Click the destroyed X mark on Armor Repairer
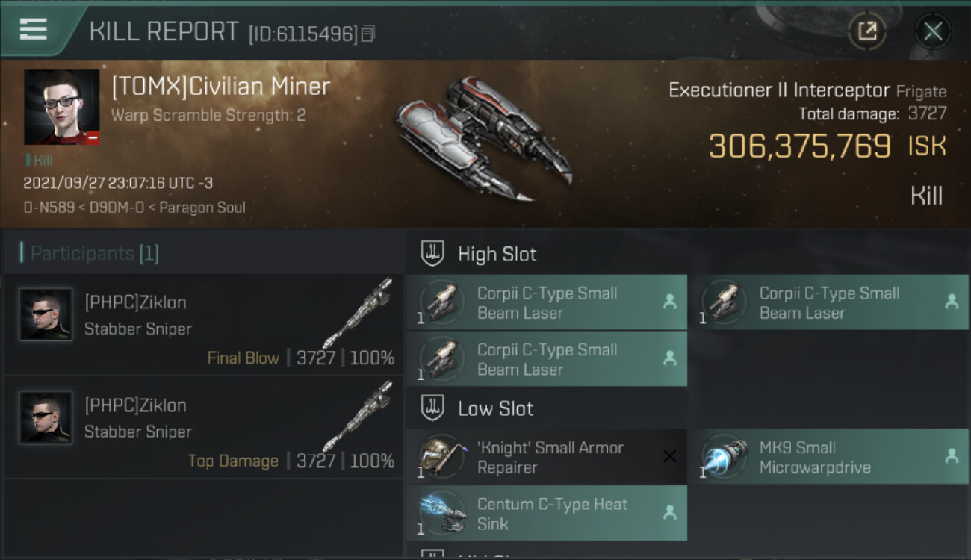Image resolution: width=971 pixels, height=560 pixels. tap(670, 456)
